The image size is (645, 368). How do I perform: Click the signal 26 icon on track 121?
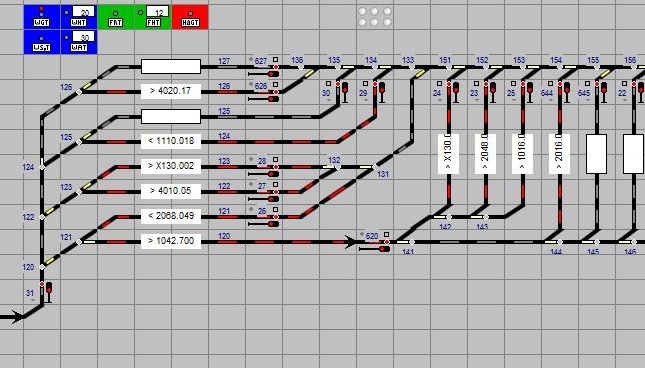pos(264,224)
